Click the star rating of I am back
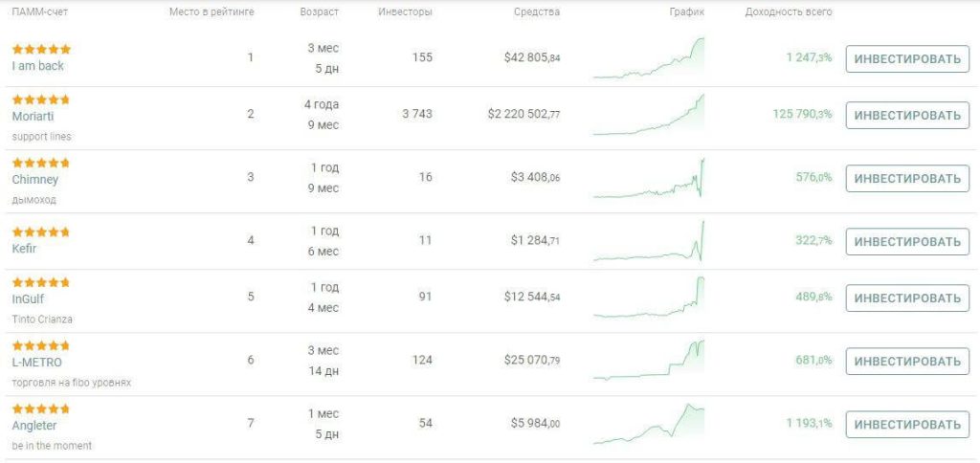Viewport: 980px width, 463px height. click(x=41, y=50)
